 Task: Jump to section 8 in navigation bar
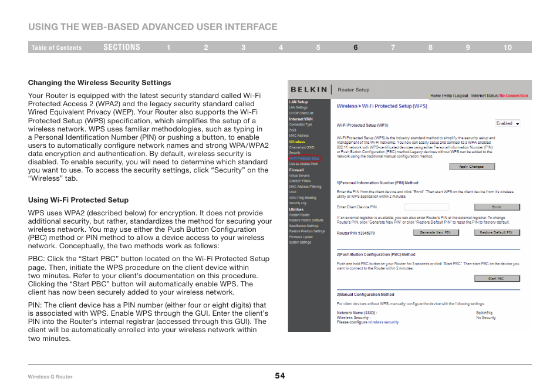coord(430,48)
